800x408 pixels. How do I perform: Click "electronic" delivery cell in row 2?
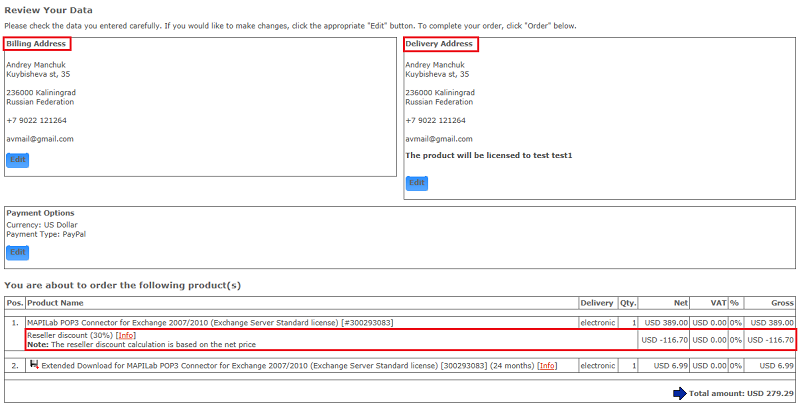[x=597, y=366]
